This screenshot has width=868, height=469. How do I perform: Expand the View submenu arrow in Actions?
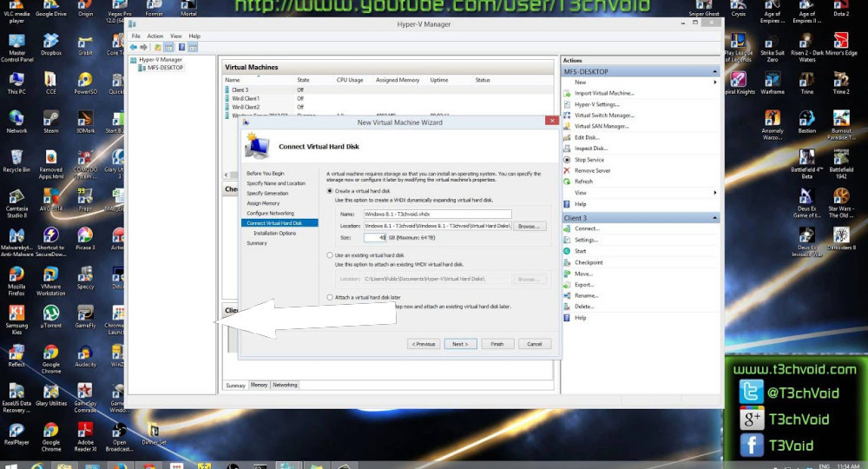tap(715, 193)
